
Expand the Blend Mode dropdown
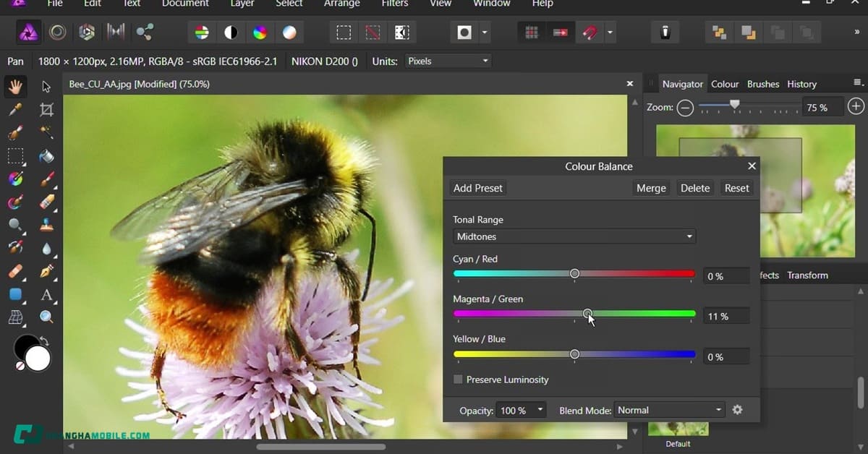tap(668, 410)
